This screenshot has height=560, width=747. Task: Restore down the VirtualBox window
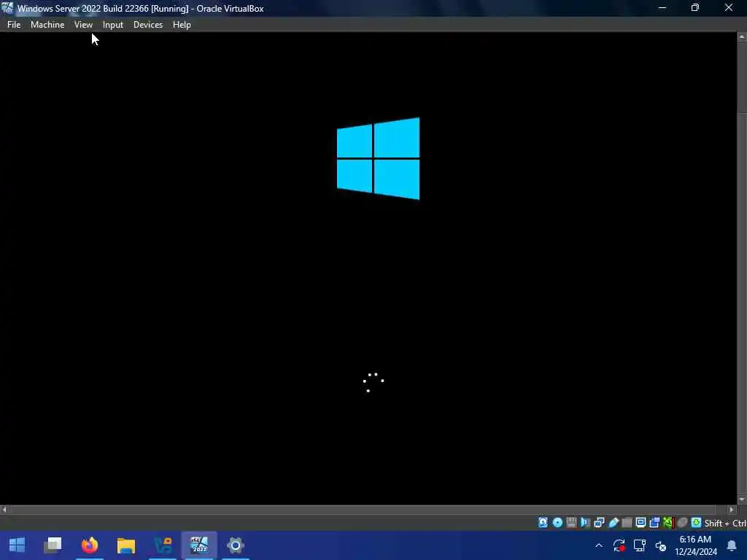coord(695,7)
